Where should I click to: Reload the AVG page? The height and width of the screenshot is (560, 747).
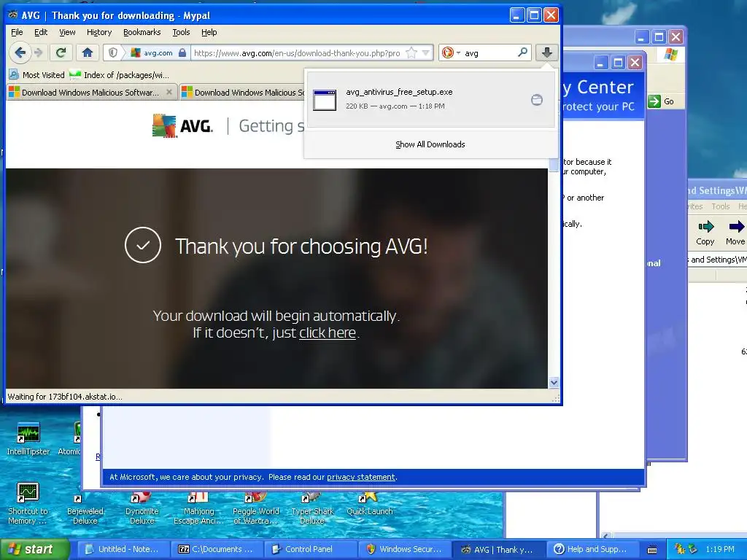pyautogui.click(x=61, y=52)
